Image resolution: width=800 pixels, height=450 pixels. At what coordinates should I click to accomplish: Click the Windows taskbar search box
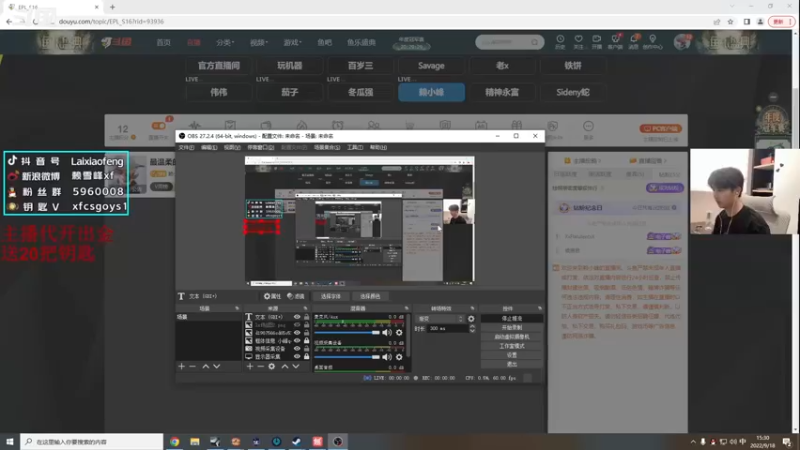[92, 442]
